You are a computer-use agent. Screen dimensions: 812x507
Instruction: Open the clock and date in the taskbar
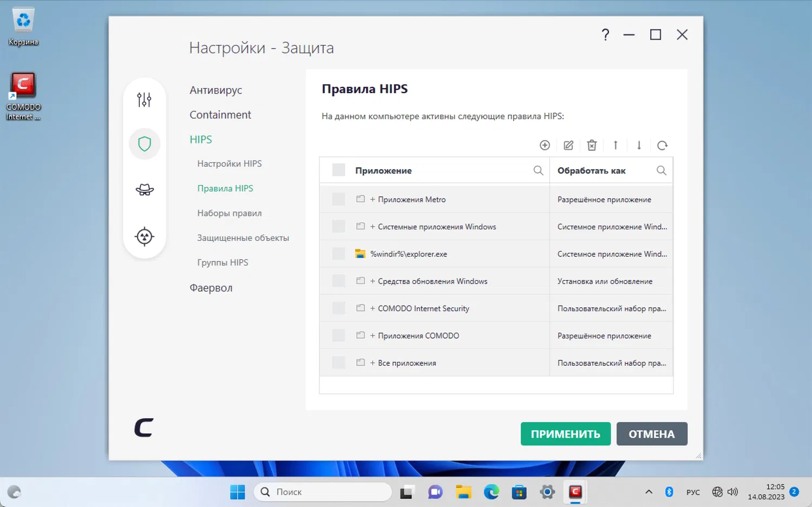tap(766, 492)
